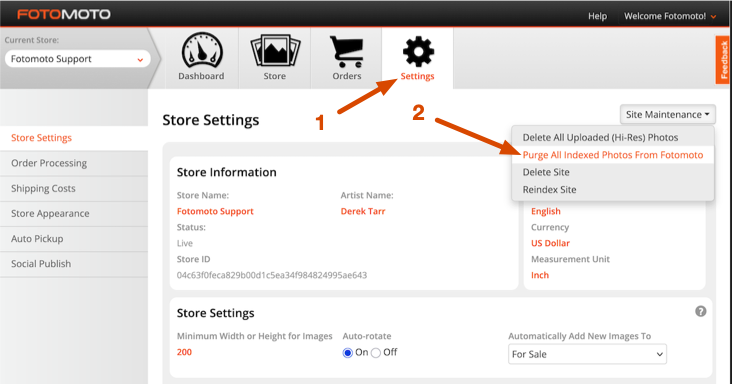Open Automatically Add New Images To dropdown
This screenshot has width=732, height=384.
pyautogui.click(x=587, y=354)
